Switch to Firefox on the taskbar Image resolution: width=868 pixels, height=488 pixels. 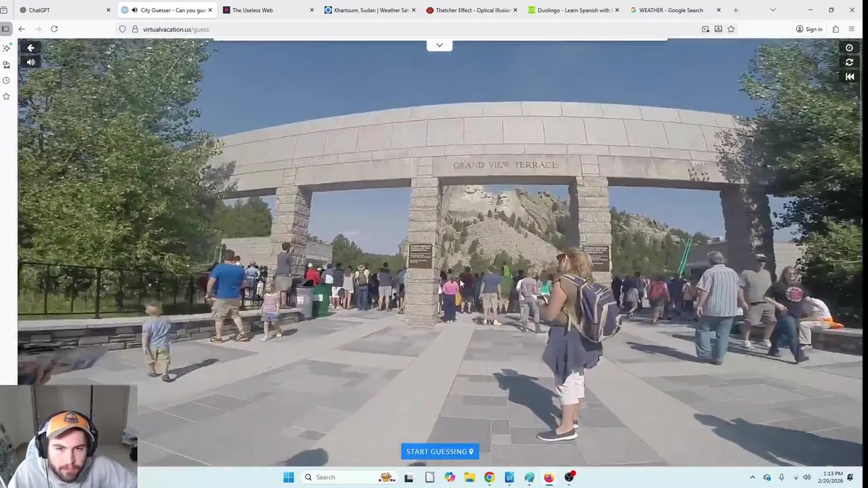pos(549,477)
